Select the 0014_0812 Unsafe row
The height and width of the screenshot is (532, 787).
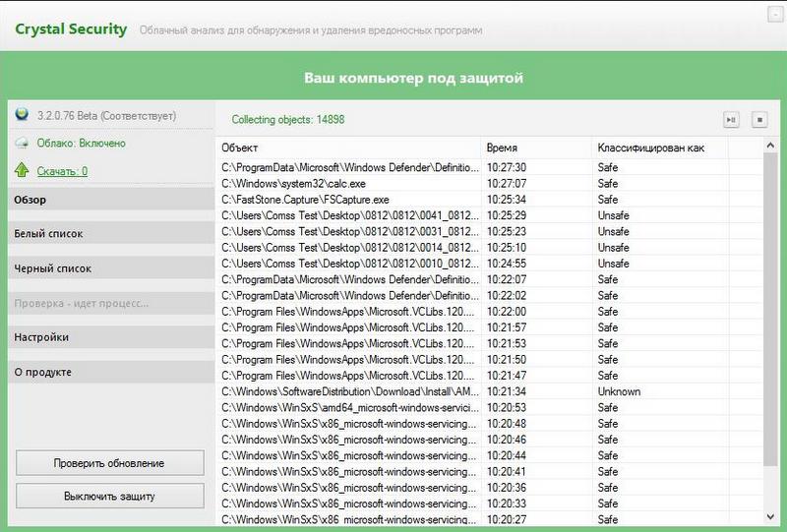click(489, 248)
